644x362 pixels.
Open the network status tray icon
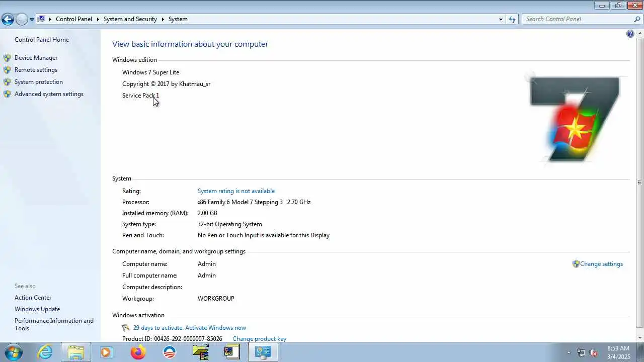tap(581, 352)
